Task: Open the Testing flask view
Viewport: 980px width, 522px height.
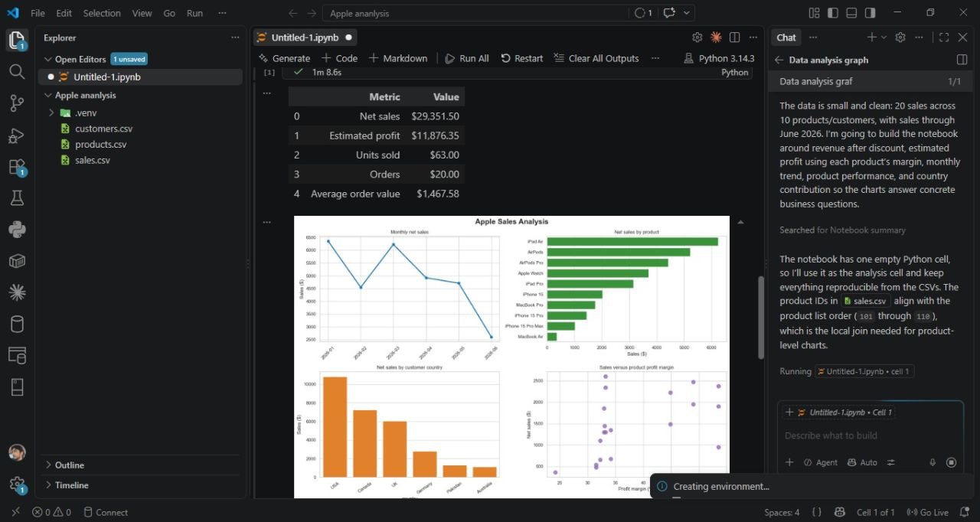Action: pos(17,198)
